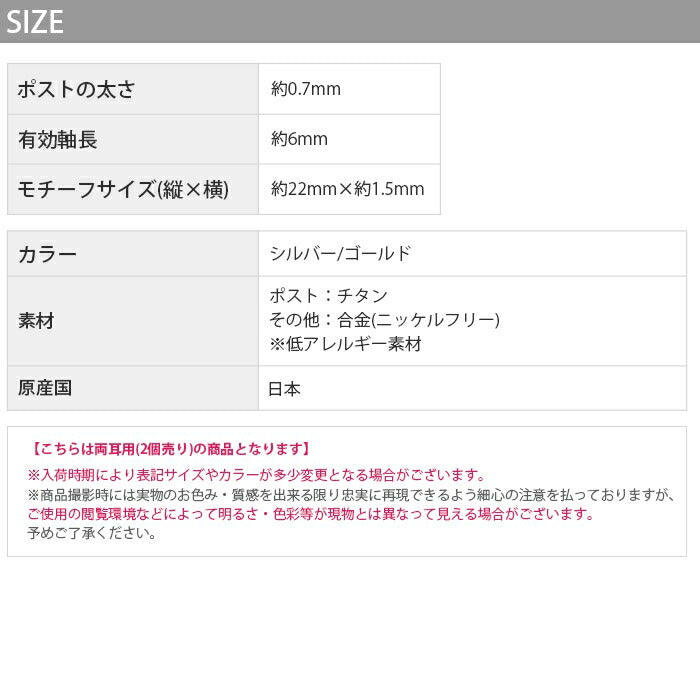Click the ご使用の閲覧環境 pink notice line
700x700 pixels.
[x=311, y=514]
